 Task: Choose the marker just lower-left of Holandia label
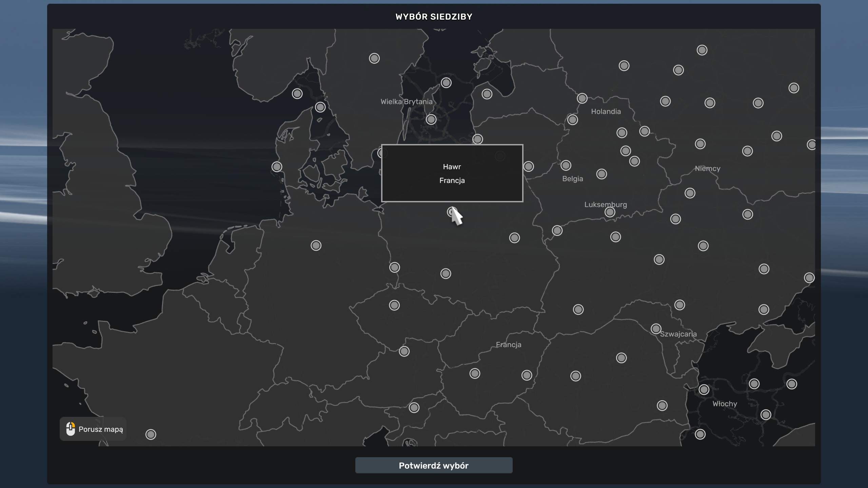[572, 120]
